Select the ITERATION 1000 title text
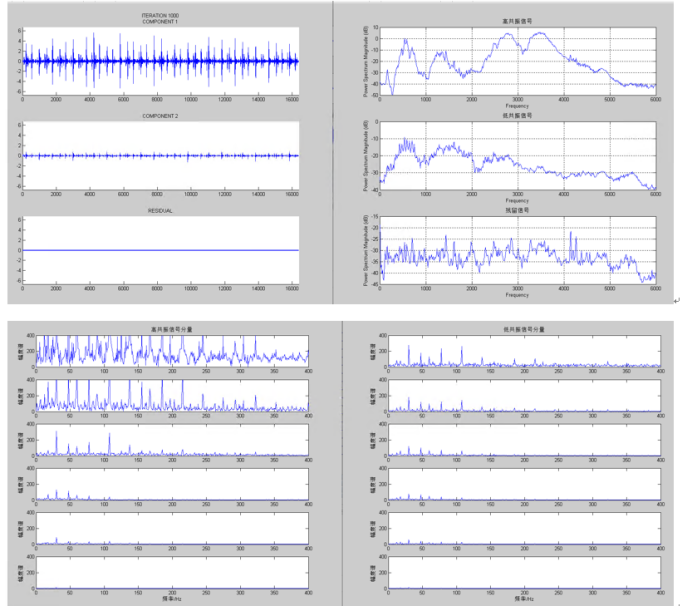693x606 pixels. (x=160, y=15)
